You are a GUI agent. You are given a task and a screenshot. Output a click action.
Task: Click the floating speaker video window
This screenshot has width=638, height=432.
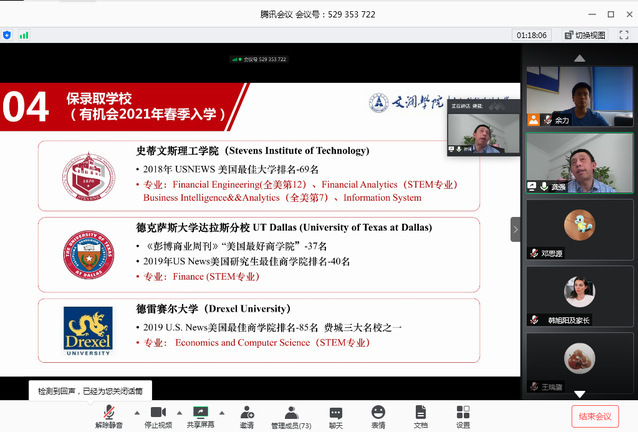483,128
